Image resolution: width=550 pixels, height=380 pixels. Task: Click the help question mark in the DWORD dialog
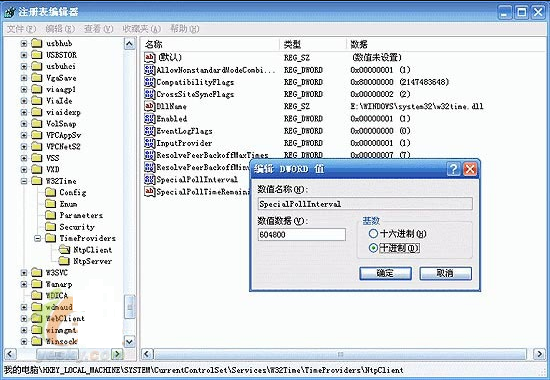[453, 169]
